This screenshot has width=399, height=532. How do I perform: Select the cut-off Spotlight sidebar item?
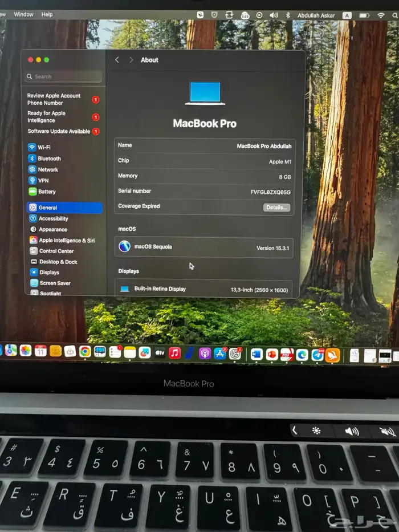pos(46,293)
